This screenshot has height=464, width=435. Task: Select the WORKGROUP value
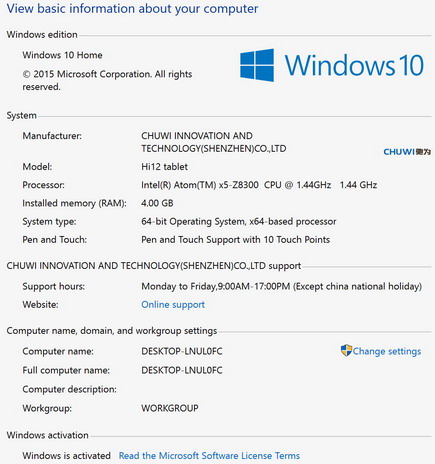tap(170, 408)
